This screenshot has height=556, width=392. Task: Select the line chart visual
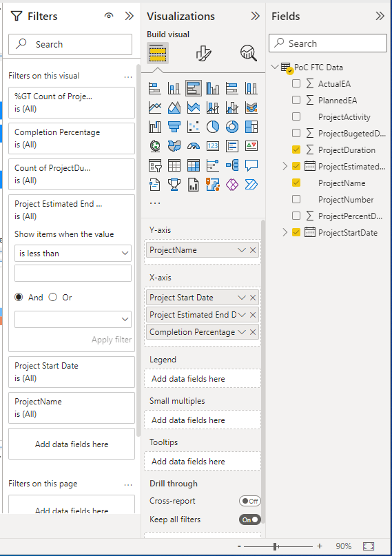(x=155, y=107)
